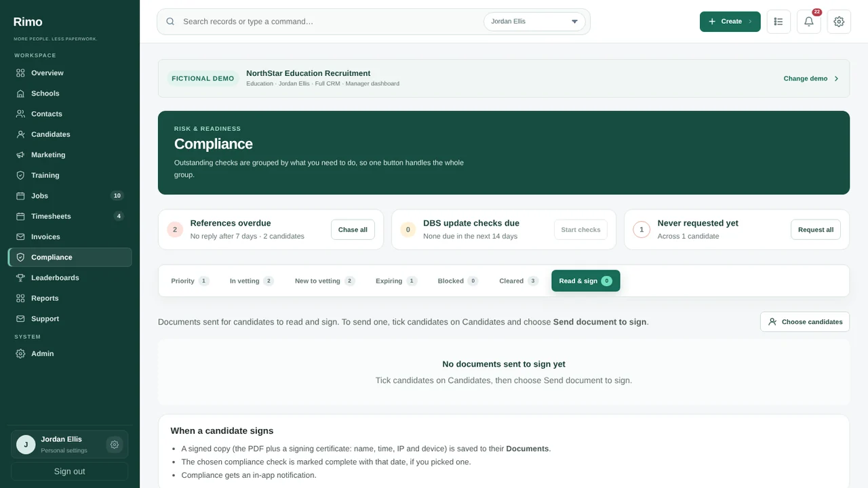The width and height of the screenshot is (868, 488).
Task: Click the Jobs count badge 10
Action: pos(117,196)
